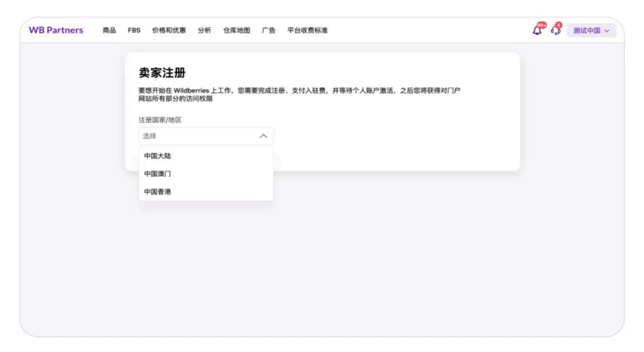Open 价格和优惠 in the navigation
The width and height of the screenshot is (644, 352).
point(169,30)
